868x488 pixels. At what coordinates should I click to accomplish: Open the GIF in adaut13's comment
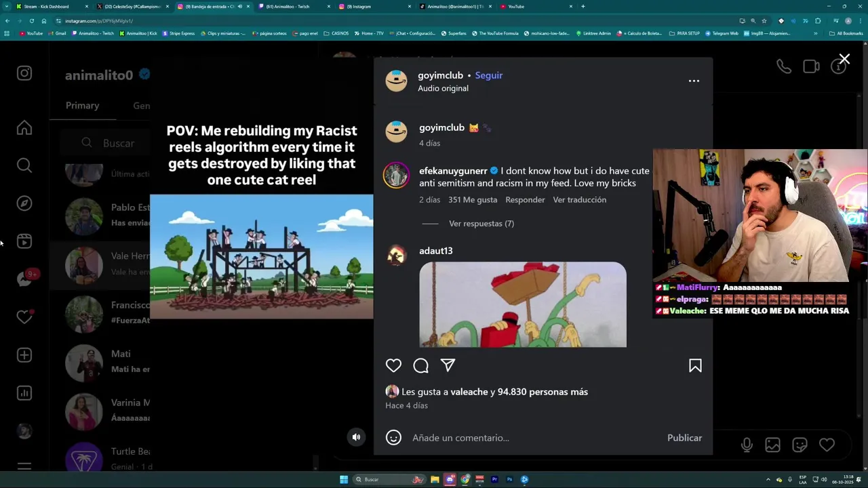tap(523, 304)
